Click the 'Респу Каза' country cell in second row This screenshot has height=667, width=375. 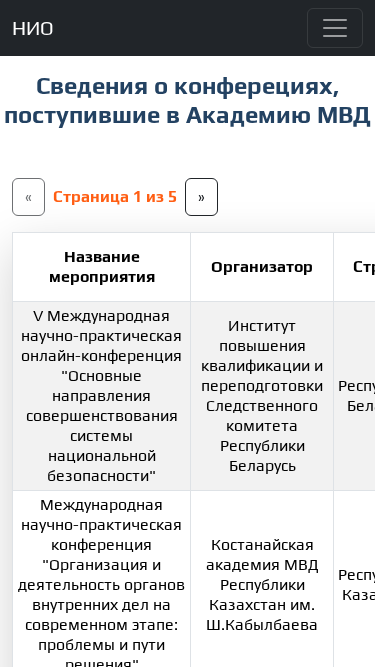tap(355, 579)
